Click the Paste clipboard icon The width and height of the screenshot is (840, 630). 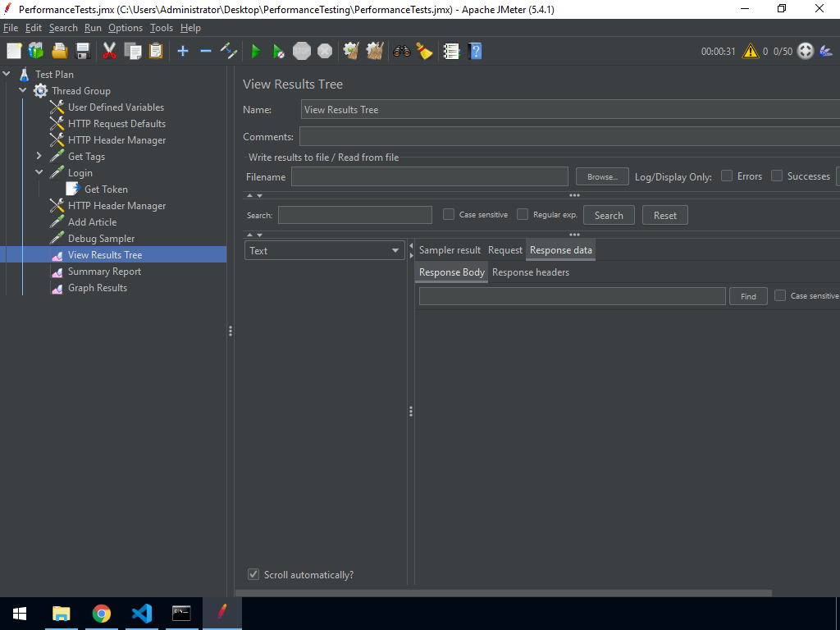155,51
